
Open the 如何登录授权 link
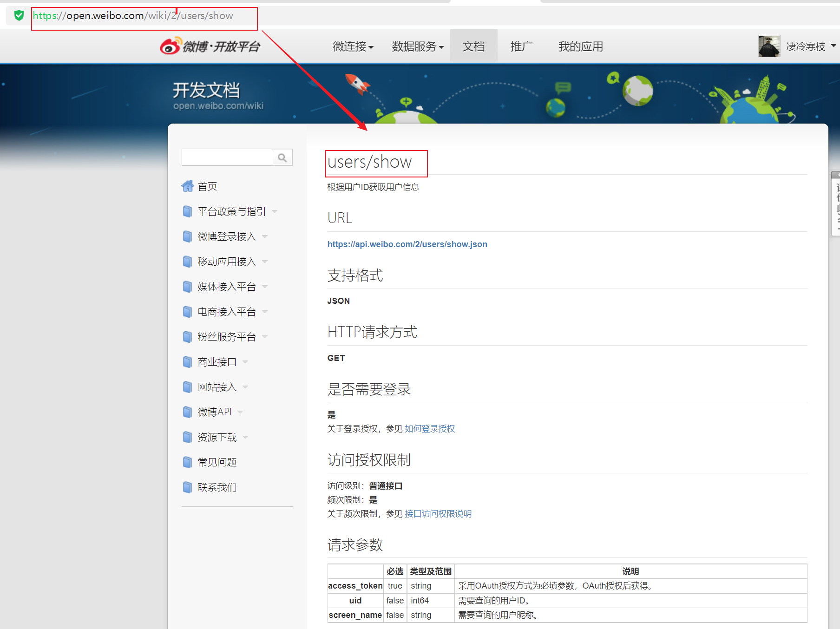(430, 429)
